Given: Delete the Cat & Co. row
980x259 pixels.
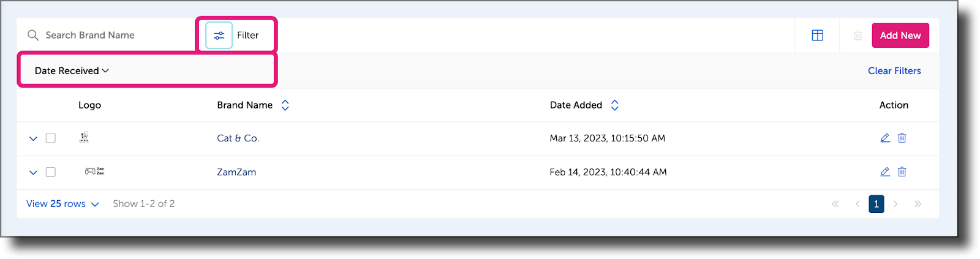Looking at the screenshot, I should pyautogui.click(x=902, y=138).
